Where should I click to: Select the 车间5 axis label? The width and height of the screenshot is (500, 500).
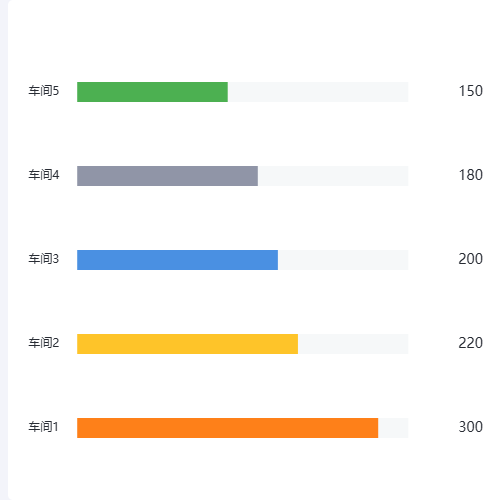[44, 91]
